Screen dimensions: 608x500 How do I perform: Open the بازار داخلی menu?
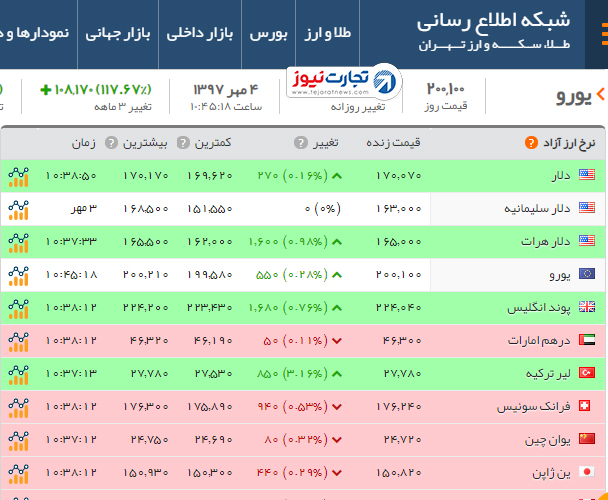coord(200,34)
